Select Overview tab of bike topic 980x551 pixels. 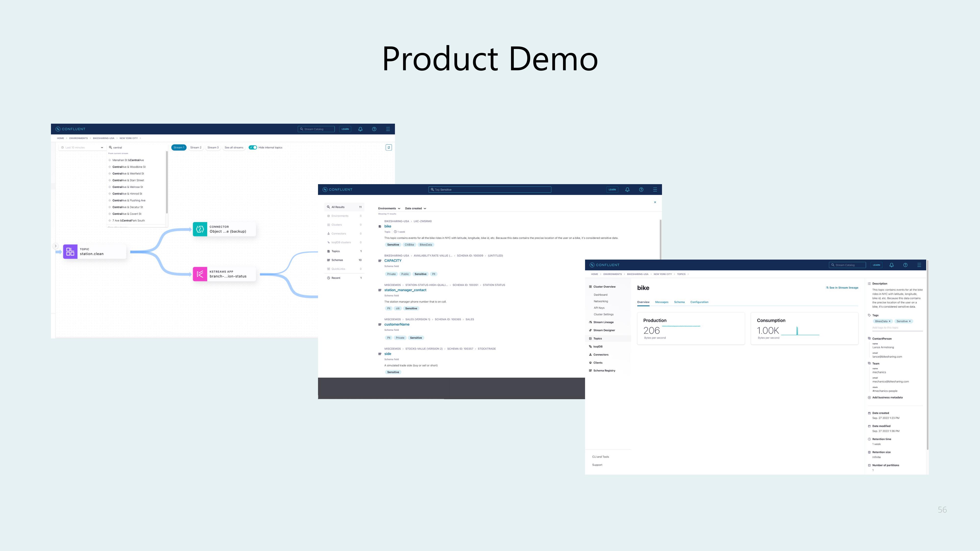pyautogui.click(x=643, y=302)
